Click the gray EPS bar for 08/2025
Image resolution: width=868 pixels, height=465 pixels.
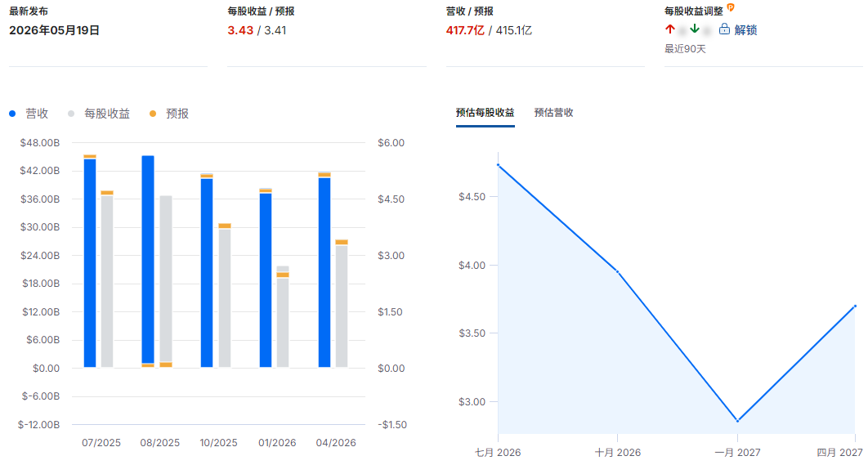pos(166,279)
